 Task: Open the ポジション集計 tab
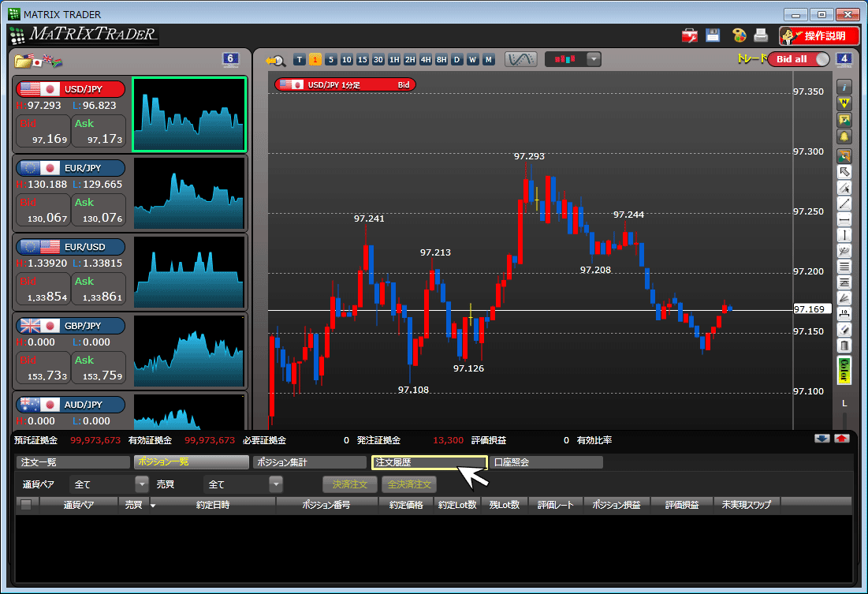[310, 462]
